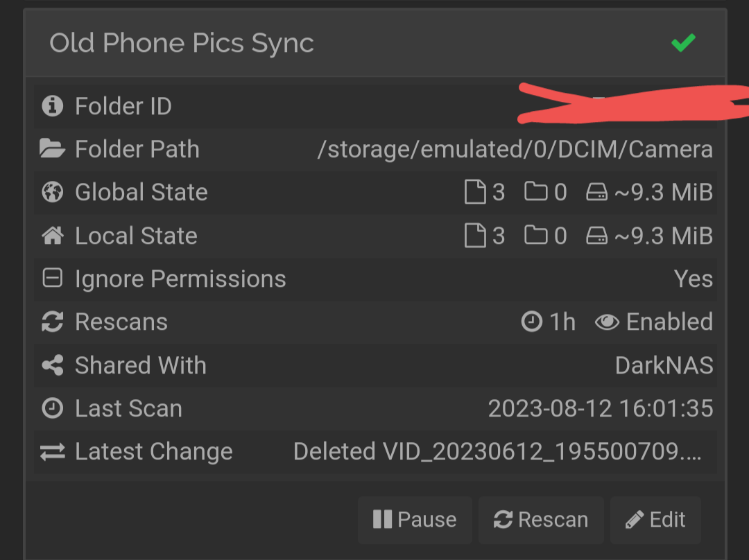This screenshot has height=560, width=749.
Task: Collapse the Old Phone Pics Sync header
Action: coord(375,43)
